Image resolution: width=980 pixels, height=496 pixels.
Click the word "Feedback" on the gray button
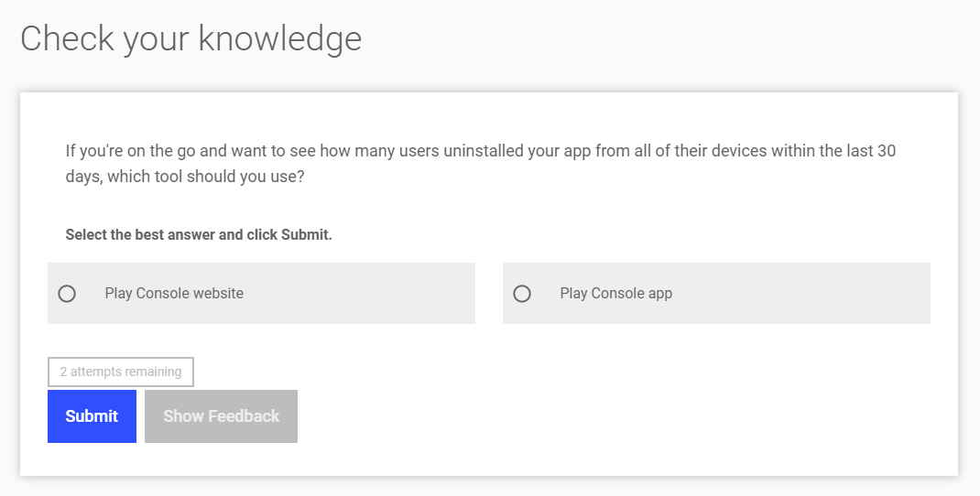coord(244,416)
